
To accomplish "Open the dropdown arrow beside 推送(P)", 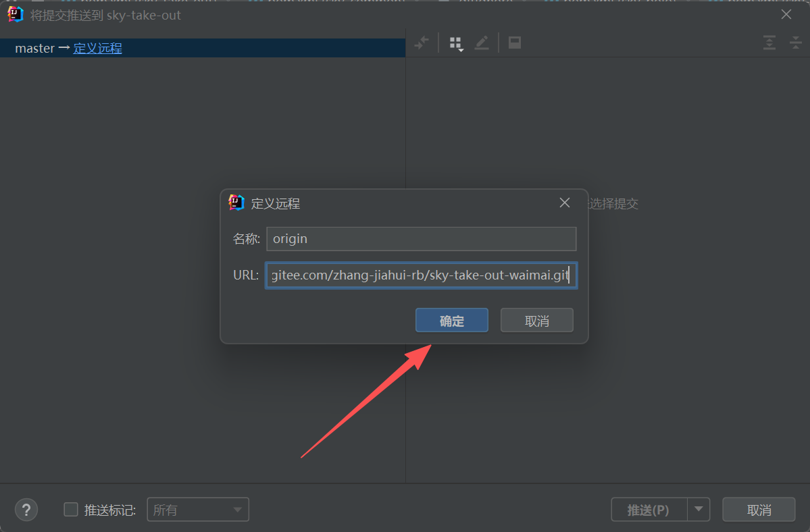I will tap(699, 510).
